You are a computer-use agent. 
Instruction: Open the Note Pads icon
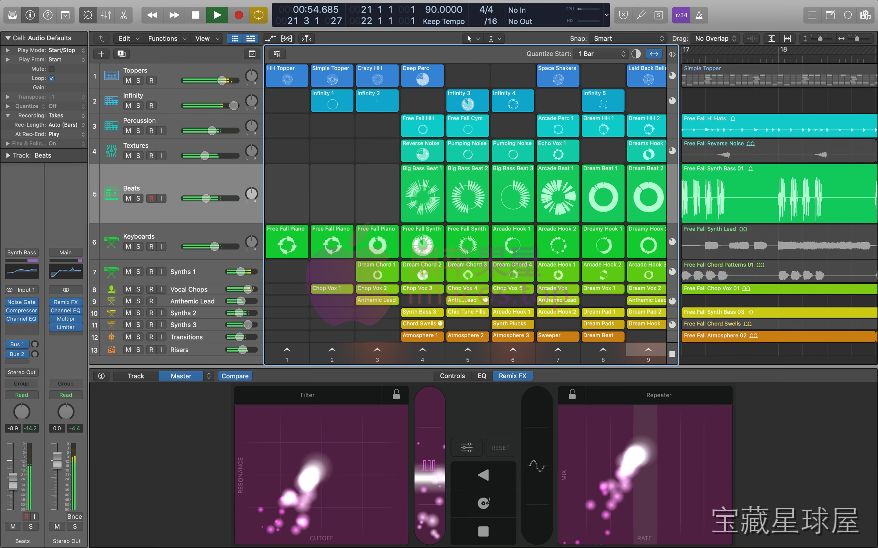(x=830, y=15)
